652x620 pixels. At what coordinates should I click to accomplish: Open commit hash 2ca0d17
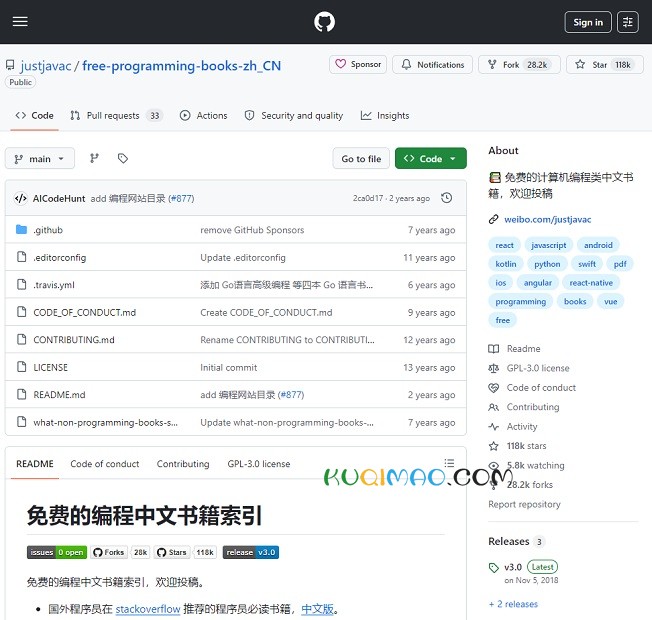coord(368,198)
